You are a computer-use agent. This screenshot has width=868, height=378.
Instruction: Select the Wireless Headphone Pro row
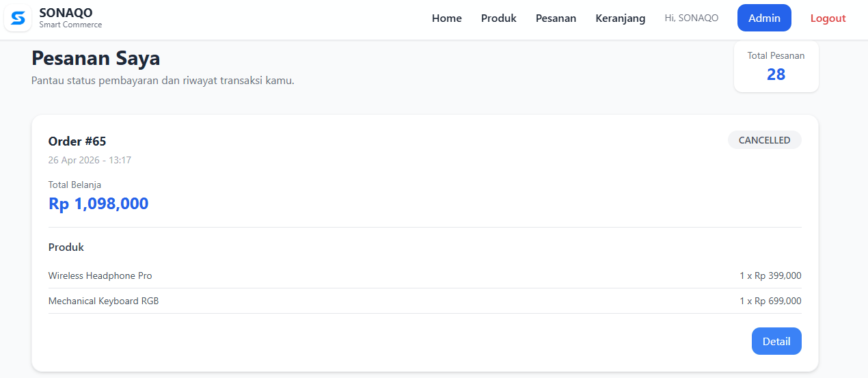click(425, 276)
